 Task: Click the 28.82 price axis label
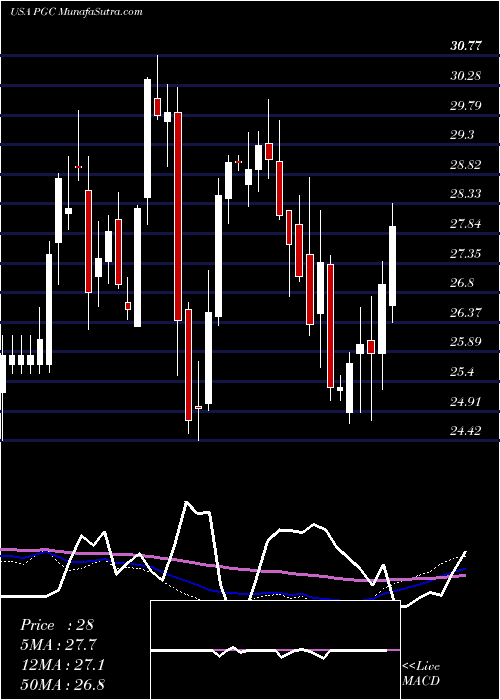pos(466,165)
